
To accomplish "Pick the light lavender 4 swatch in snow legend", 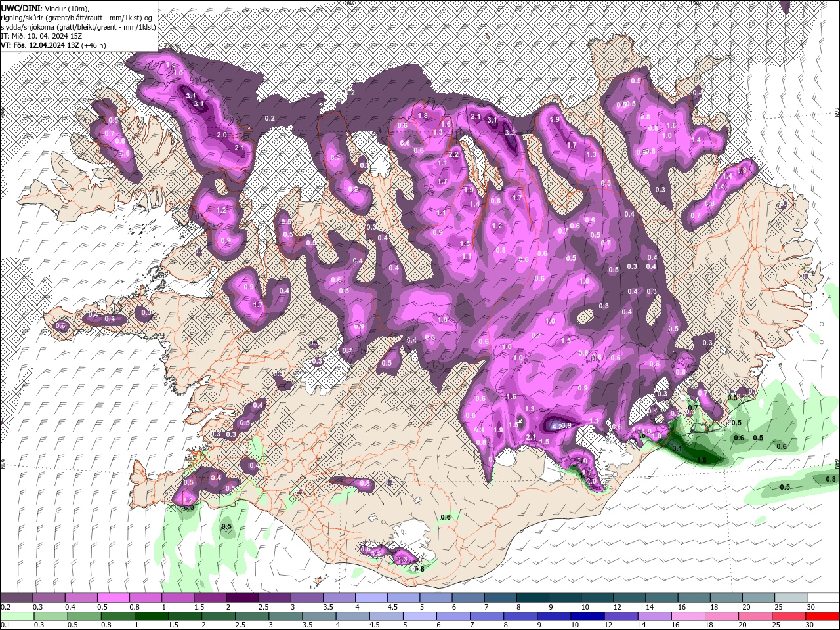I will pos(371,598).
